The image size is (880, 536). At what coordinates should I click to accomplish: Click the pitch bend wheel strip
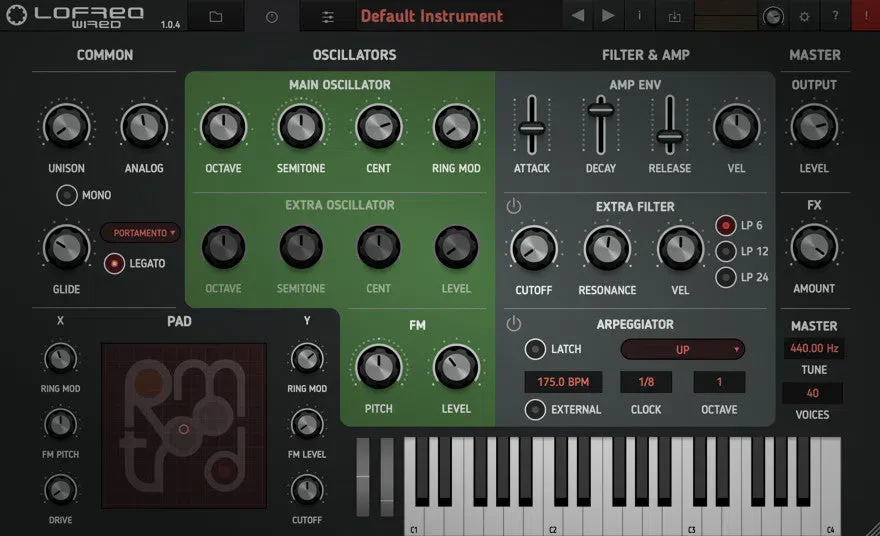pos(363,477)
